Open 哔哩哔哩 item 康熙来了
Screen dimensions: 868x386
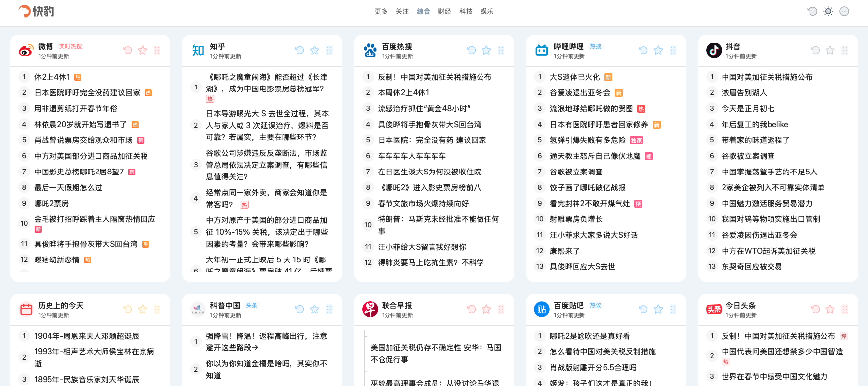[x=565, y=251]
